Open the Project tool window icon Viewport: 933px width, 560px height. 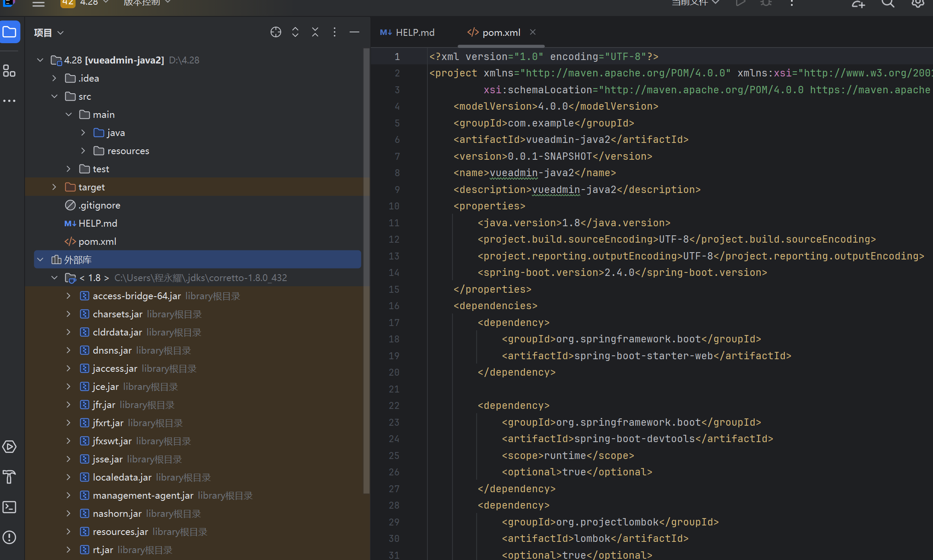coord(9,32)
